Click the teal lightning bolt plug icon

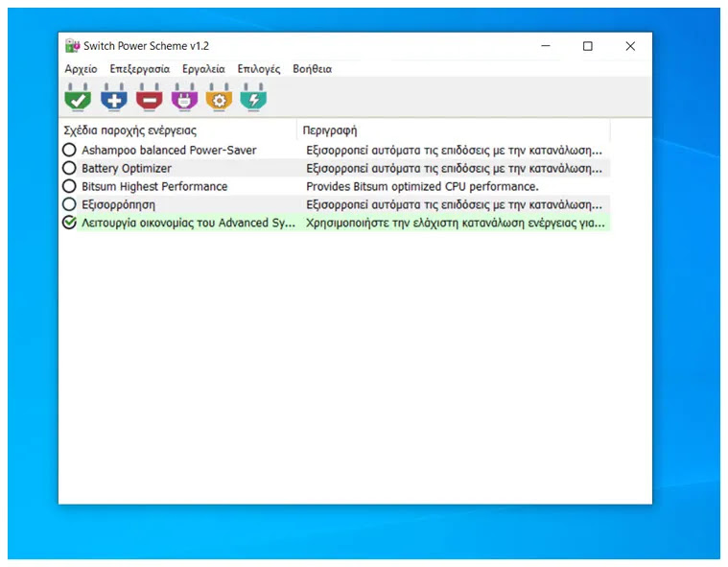coord(253,98)
